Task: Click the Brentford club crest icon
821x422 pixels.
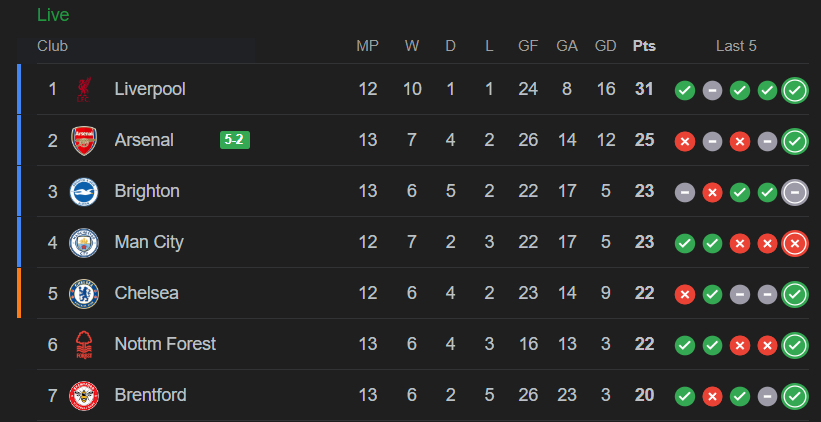Action: coord(84,395)
